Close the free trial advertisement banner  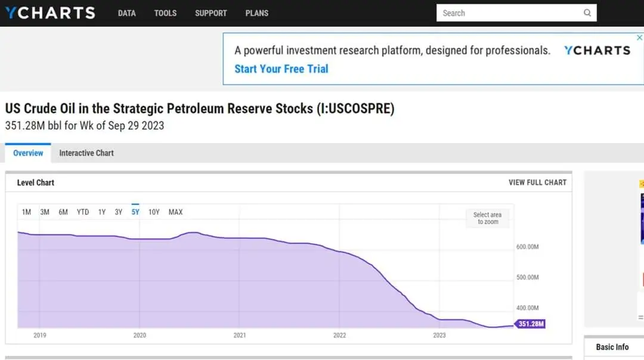tap(640, 37)
